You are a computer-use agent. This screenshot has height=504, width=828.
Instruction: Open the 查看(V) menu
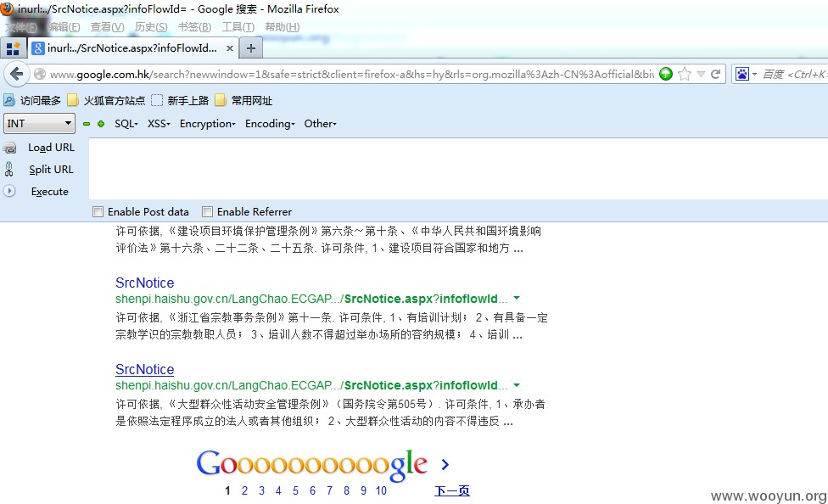point(107,27)
